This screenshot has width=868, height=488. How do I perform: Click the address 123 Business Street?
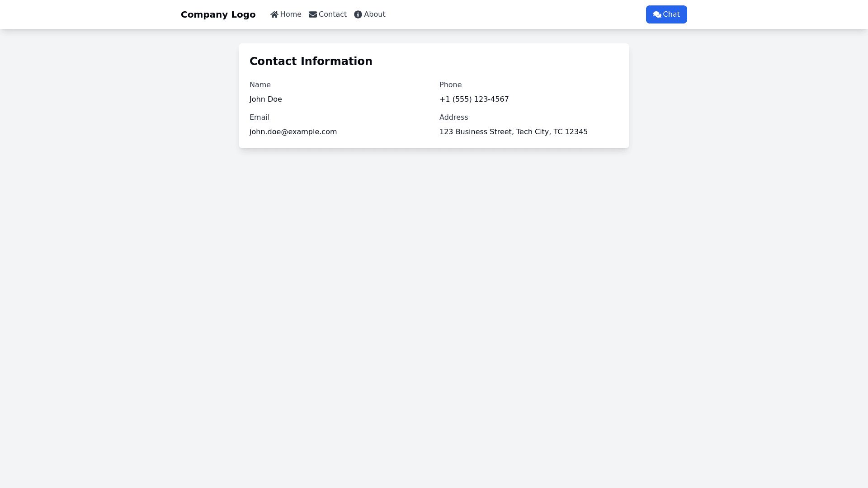point(514,131)
